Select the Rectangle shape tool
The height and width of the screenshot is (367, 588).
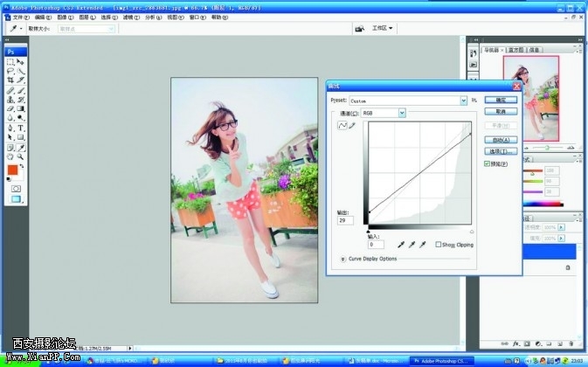click(x=21, y=137)
